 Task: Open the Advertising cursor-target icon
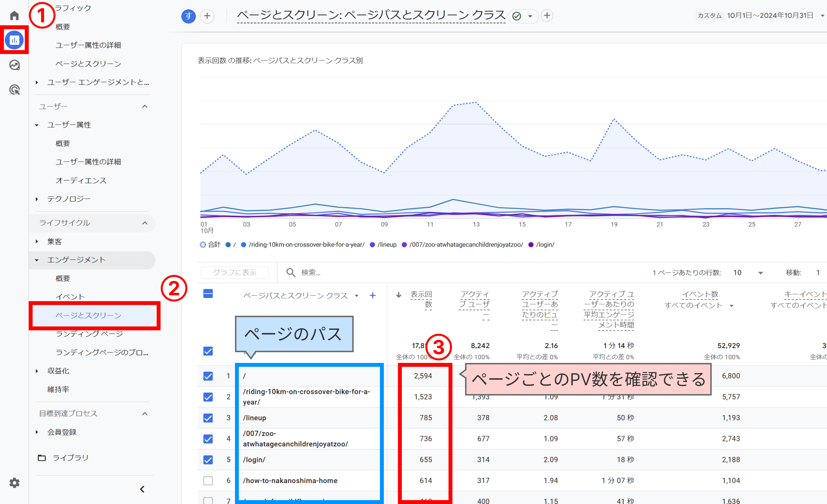point(14,90)
